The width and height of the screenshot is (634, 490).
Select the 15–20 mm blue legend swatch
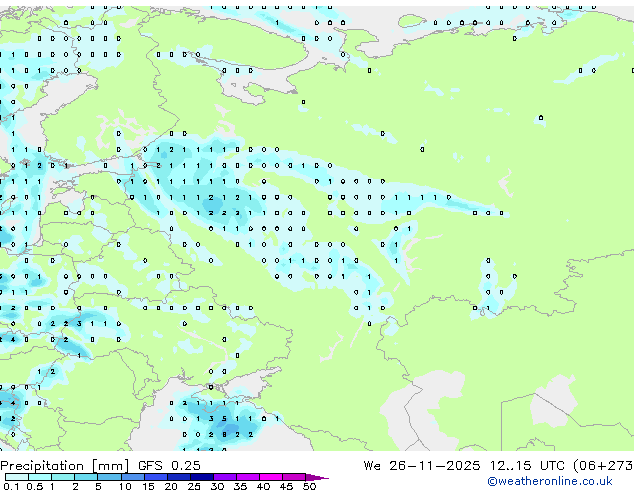point(156,477)
